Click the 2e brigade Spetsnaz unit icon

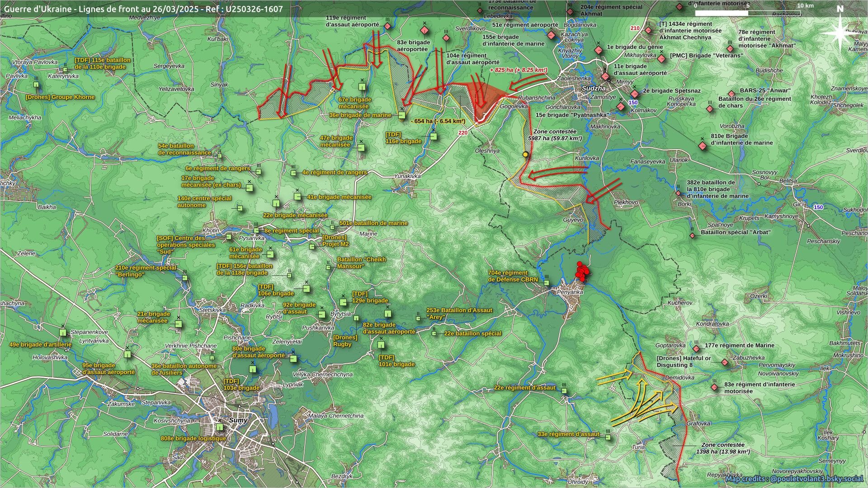(x=635, y=94)
